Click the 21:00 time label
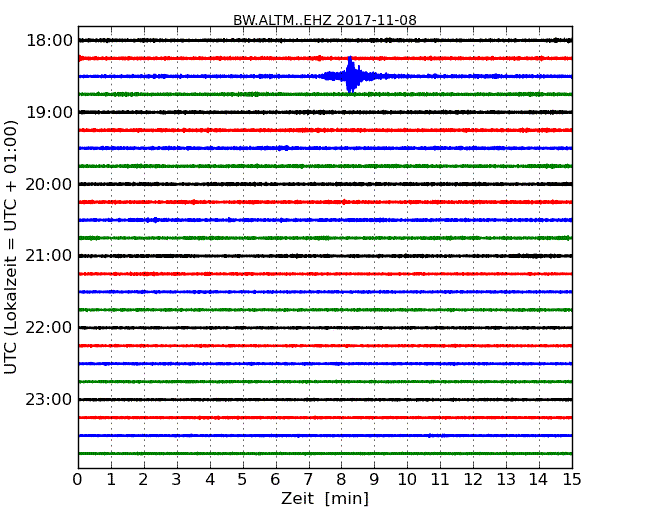The width and height of the screenshot is (650, 520). 49,256
